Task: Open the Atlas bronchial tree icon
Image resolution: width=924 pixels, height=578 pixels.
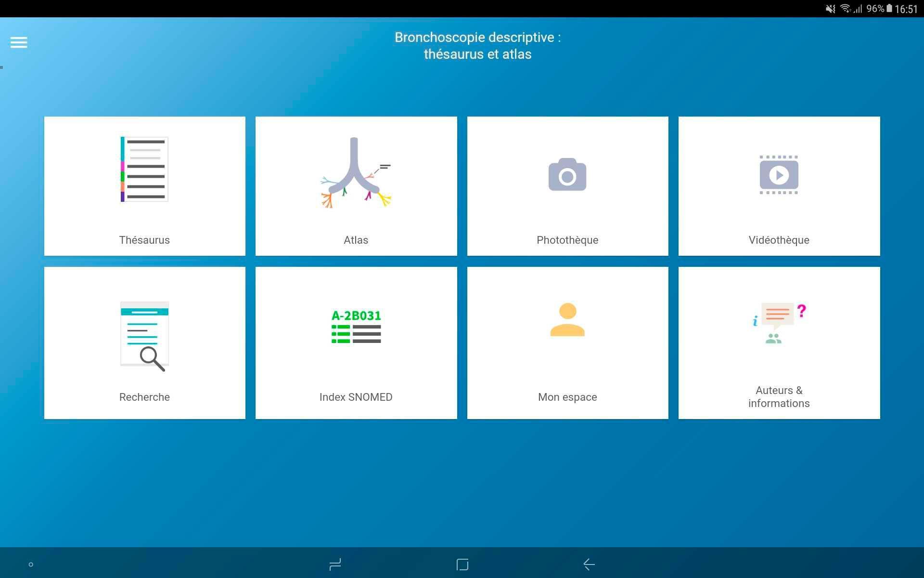Action: pos(356,172)
